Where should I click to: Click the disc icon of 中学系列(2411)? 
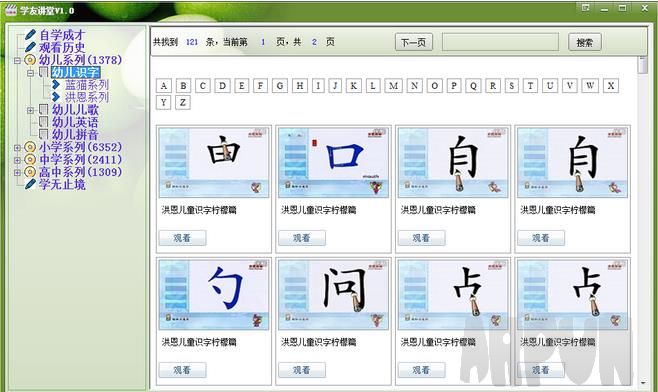[30, 159]
